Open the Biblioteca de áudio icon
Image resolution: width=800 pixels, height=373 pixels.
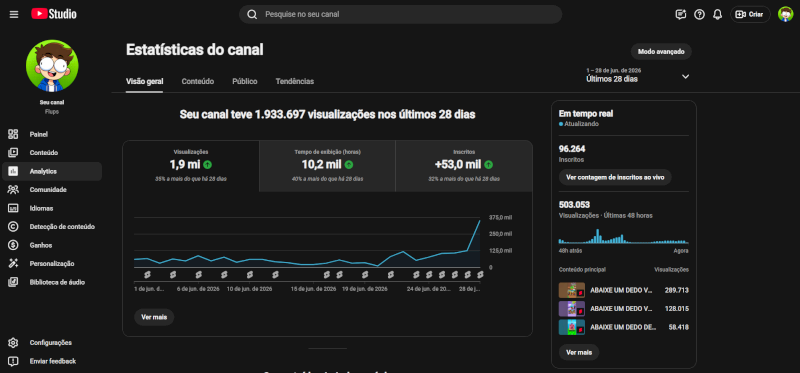pos(13,282)
